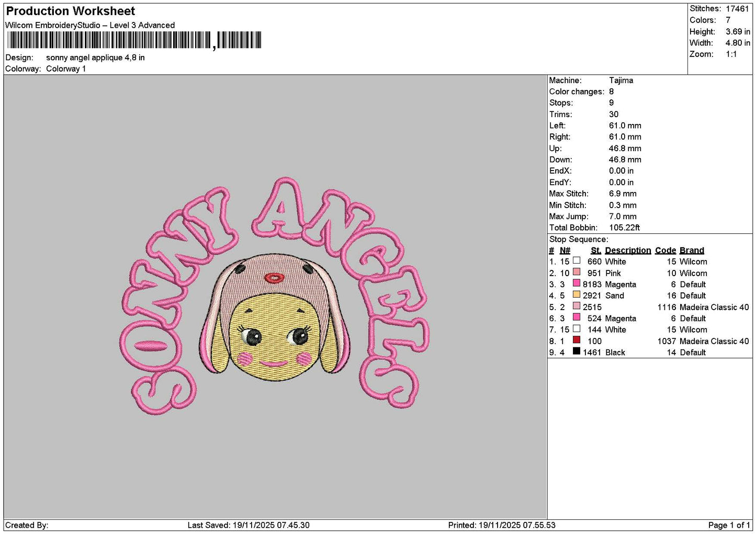The image size is (756, 534).
Task: Click the barcode under the worksheet title
Action: click(134, 40)
